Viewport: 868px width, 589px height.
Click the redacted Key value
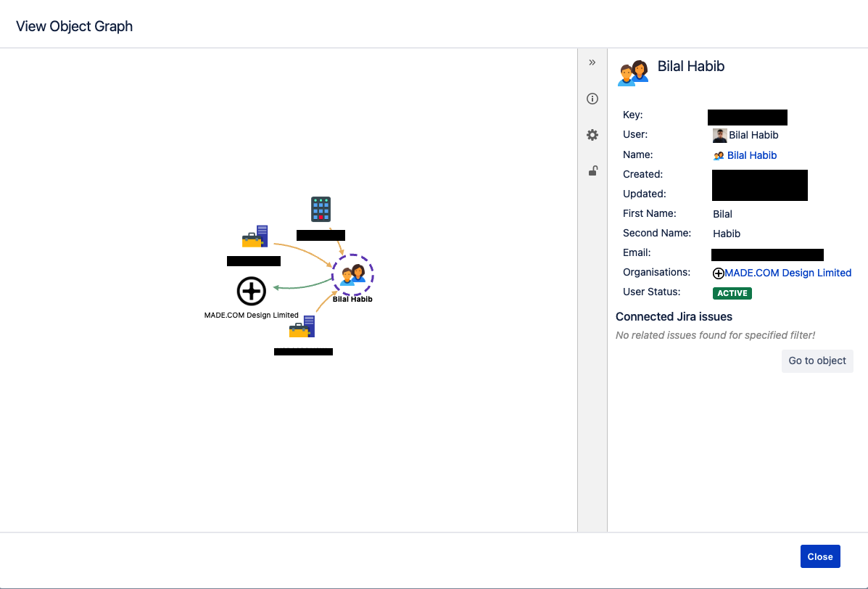click(x=747, y=117)
